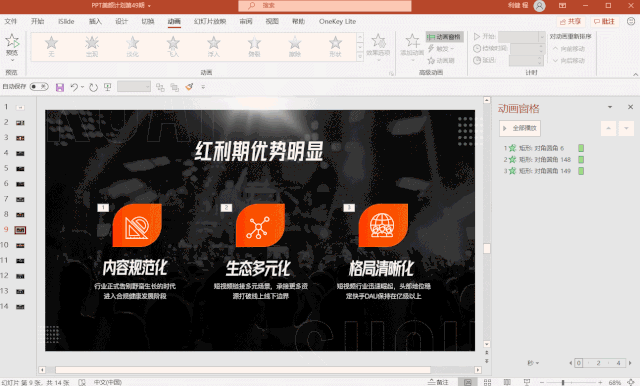Expand the animation effects gallery
This screenshot has width=640, height=386.
[x=360, y=57]
